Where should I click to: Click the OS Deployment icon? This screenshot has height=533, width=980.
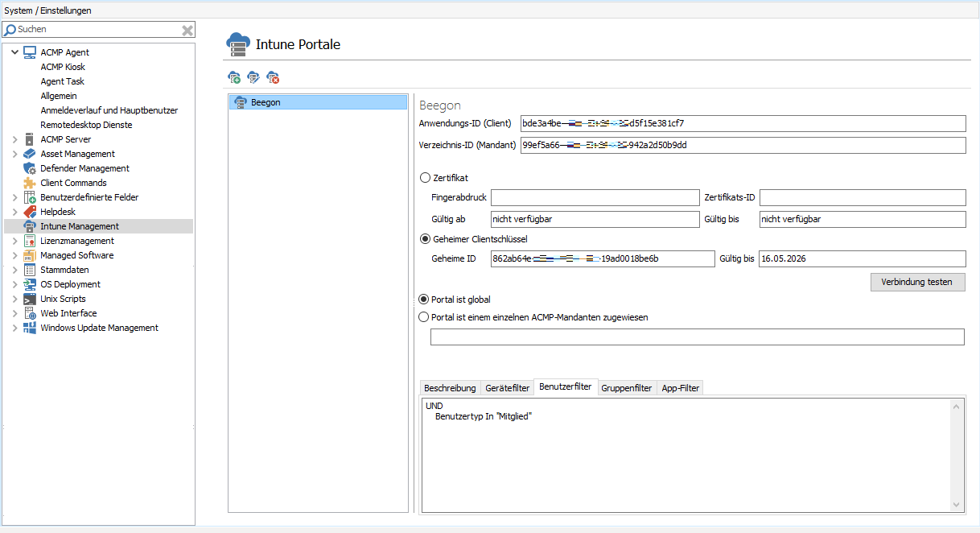click(30, 284)
